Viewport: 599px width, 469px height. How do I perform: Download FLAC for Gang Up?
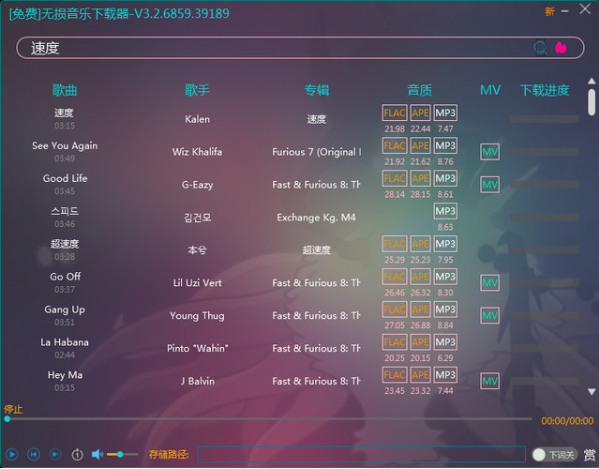(394, 309)
